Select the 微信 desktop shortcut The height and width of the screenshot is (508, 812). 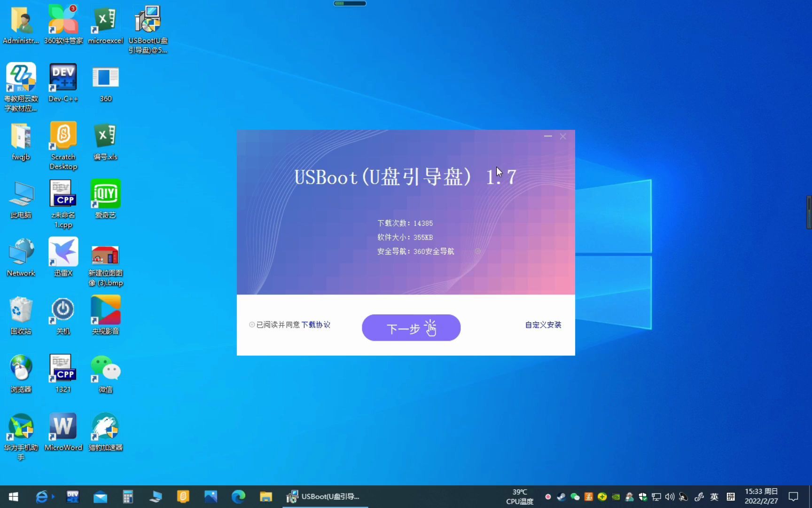tap(106, 374)
